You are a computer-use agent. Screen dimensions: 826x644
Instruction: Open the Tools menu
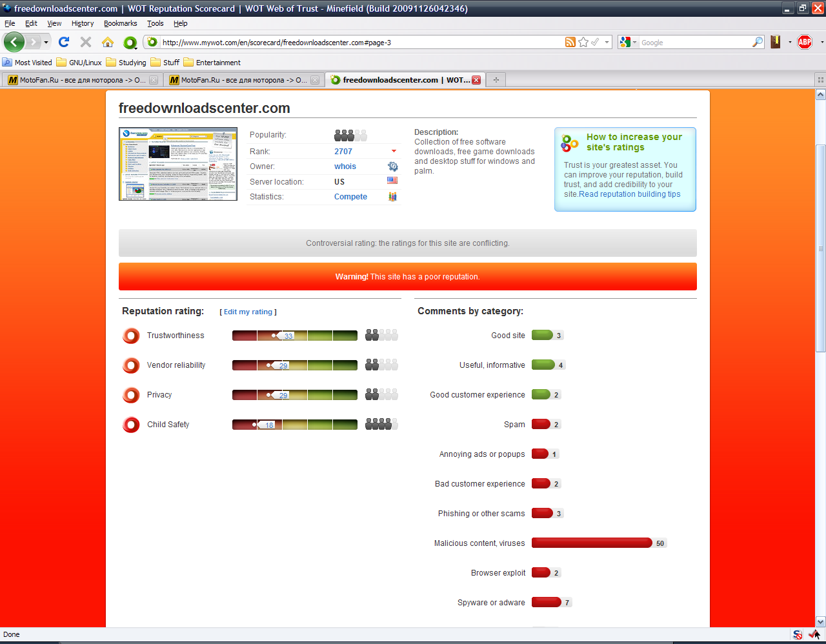click(x=155, y=23)
